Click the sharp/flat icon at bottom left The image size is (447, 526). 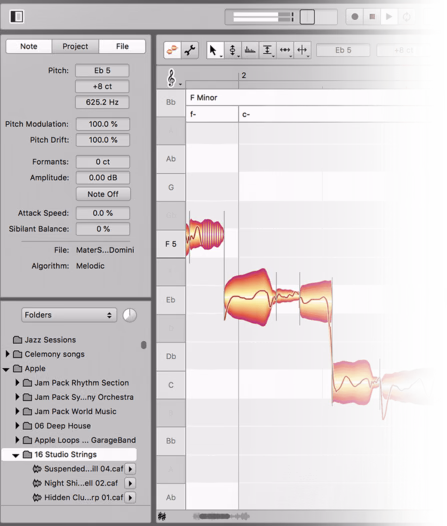[162, 516]
